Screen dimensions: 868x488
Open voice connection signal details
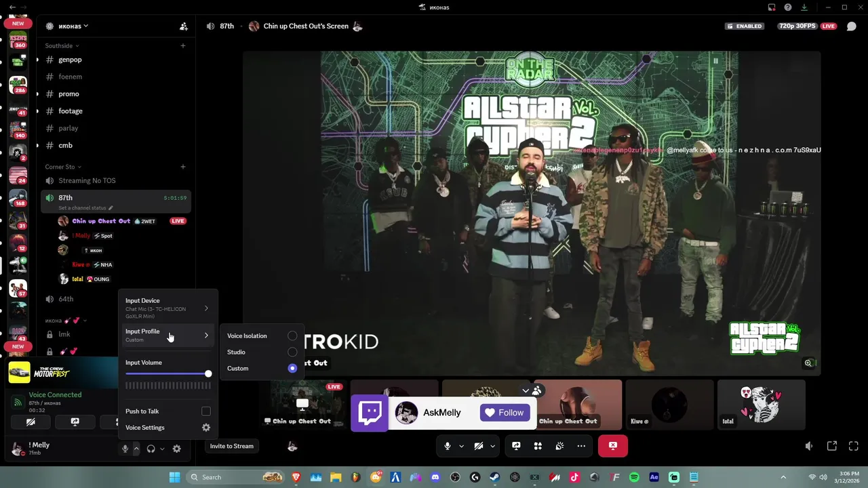pyautogui.click(x=18, y=402)
